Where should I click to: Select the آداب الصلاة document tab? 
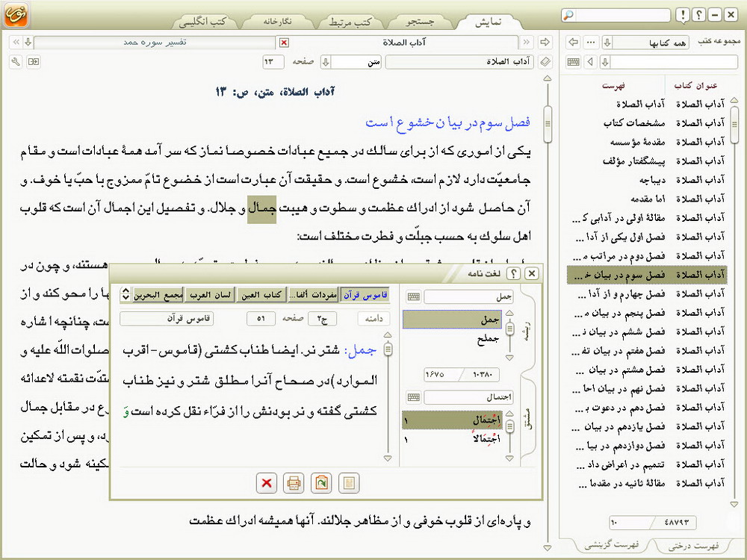[x=404, y=43]
